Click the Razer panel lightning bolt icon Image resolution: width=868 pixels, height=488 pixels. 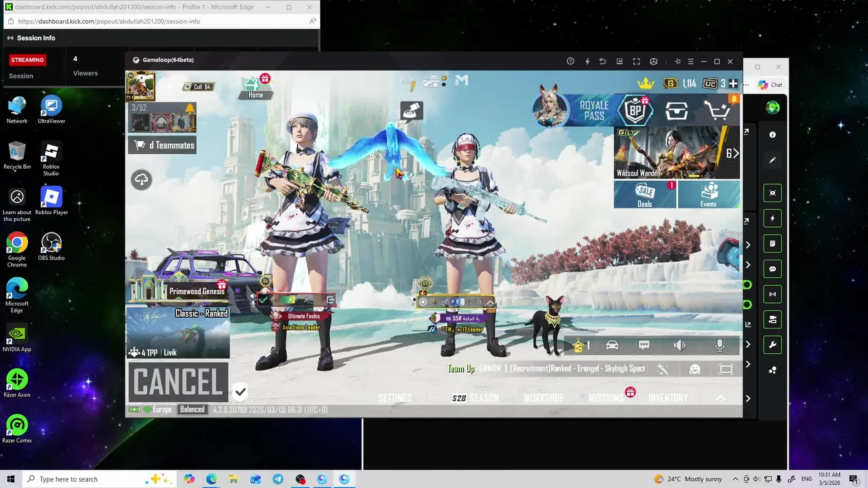click(x=772, y=218)
